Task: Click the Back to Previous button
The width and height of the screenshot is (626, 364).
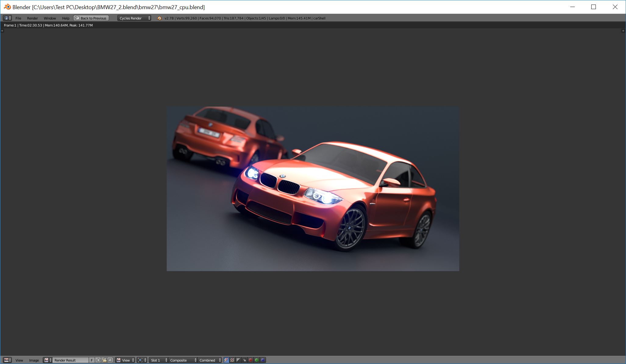Action: [91, 18]
